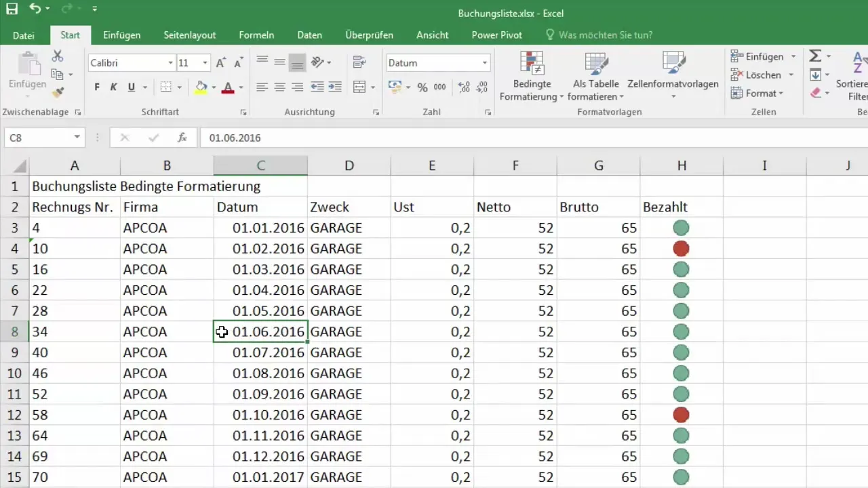Click the Undo arrow icon
This screenshot has height=488, width=868.
coord(35,9)
